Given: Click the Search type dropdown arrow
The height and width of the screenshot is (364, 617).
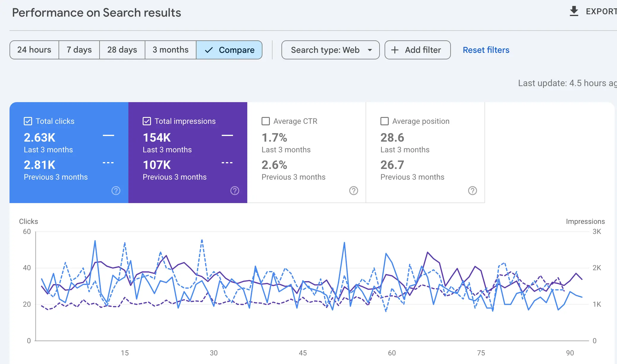Looking at the screenshot, I should coord(370,50).
